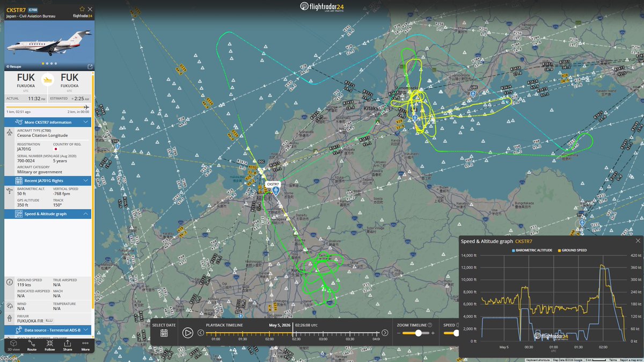This screenshot has height=362, width=644.
Task: Click the registration JA701G
Action: click(x=25, y=149)
